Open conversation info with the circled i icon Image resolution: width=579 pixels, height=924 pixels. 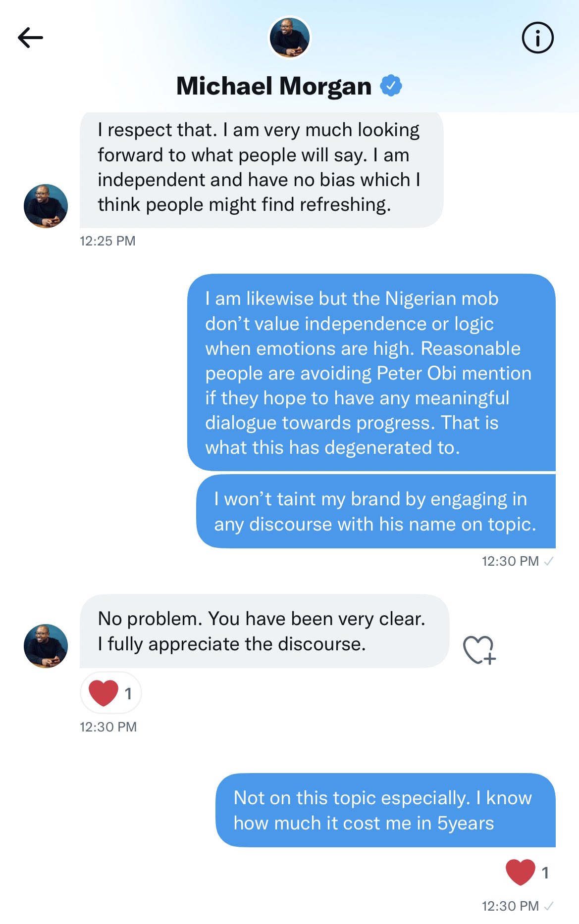point(537,38)
